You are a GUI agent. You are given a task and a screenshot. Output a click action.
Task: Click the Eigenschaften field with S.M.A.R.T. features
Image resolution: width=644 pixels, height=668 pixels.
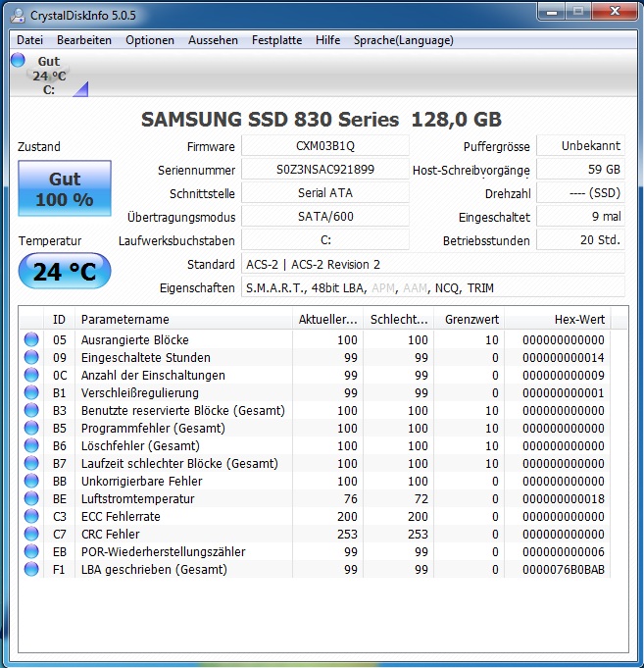click(x=433, y=288)
